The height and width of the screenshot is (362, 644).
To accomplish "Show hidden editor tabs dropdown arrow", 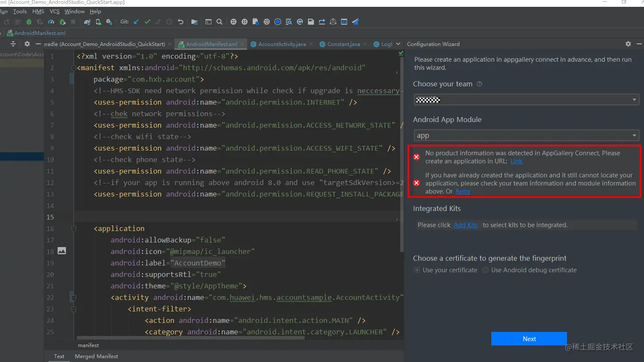I will coord(398,44).
